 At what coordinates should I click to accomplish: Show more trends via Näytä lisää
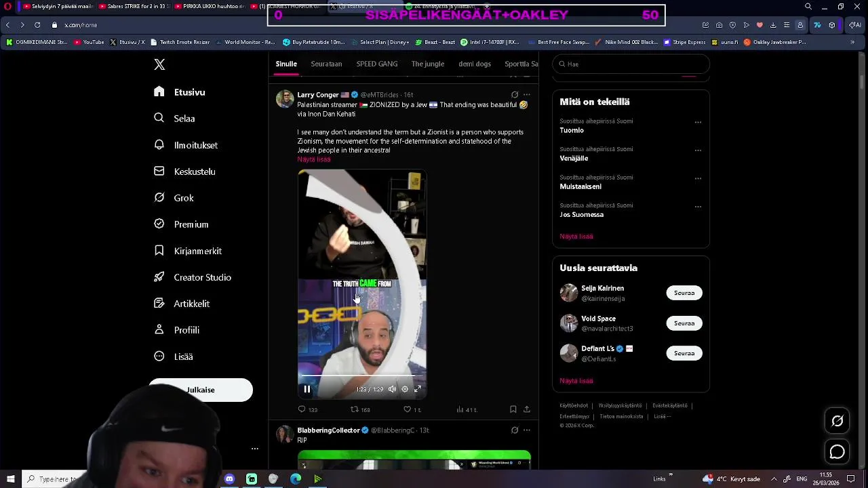click(576, 237)
